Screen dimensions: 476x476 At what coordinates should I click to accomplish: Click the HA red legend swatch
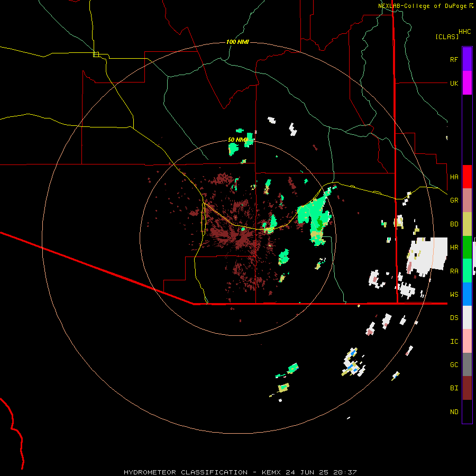(x=467, y=177)
